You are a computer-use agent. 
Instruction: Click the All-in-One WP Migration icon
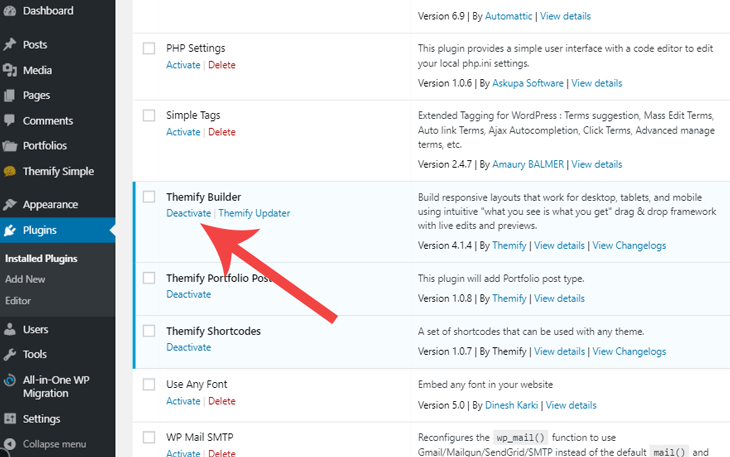(x=9, y=381)
